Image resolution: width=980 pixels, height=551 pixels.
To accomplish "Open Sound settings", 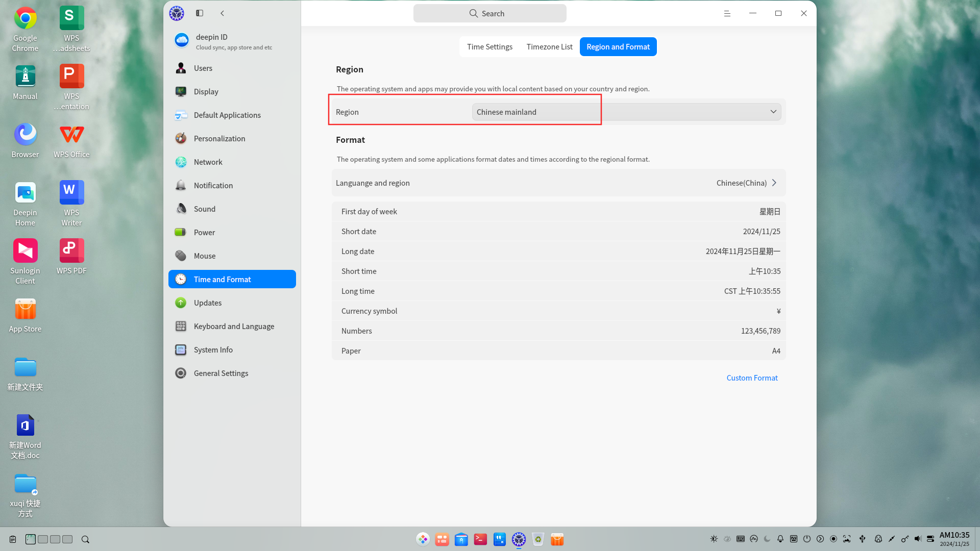I will coord(232,209).
